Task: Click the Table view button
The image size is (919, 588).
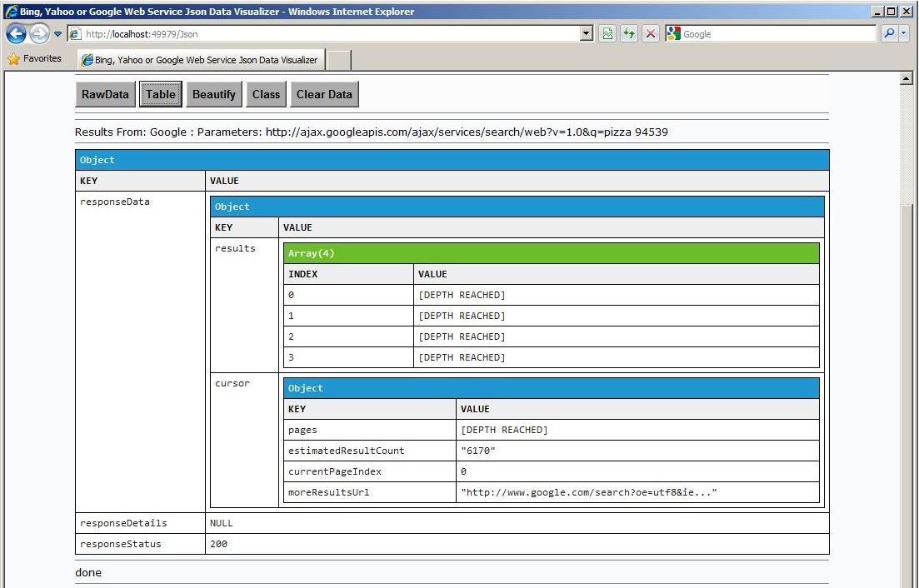Action: click(161, 94)
